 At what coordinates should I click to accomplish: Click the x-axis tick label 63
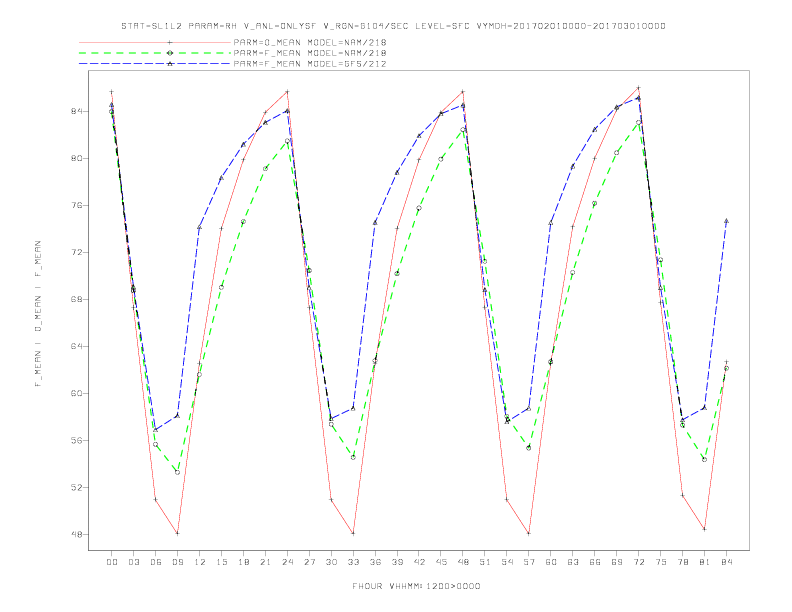click(x=573, y=562)
